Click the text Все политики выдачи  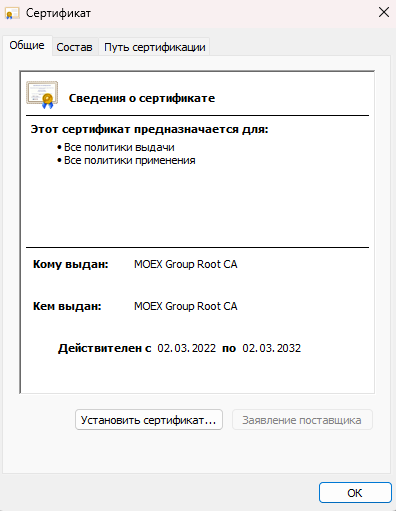click(x=119, y=147)
